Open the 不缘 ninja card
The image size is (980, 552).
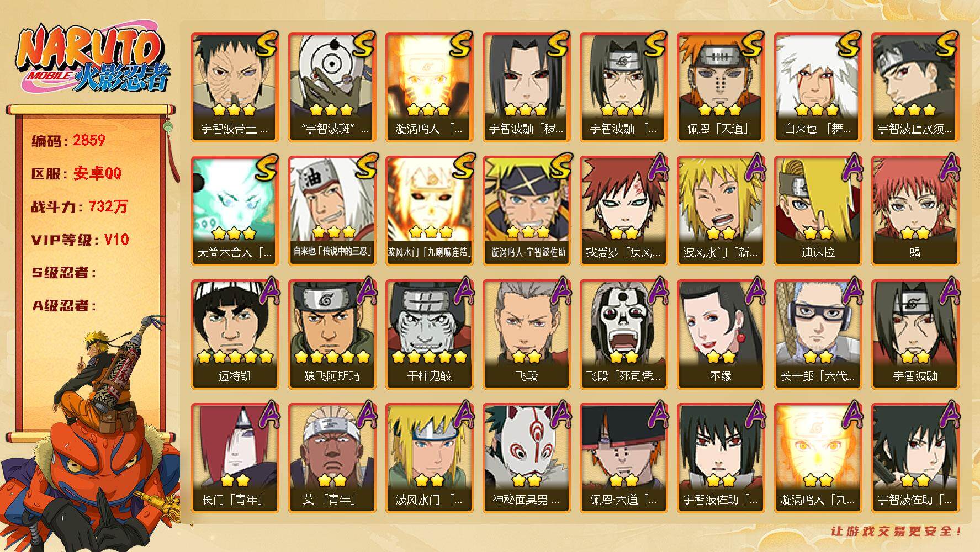tap(721, 334)
